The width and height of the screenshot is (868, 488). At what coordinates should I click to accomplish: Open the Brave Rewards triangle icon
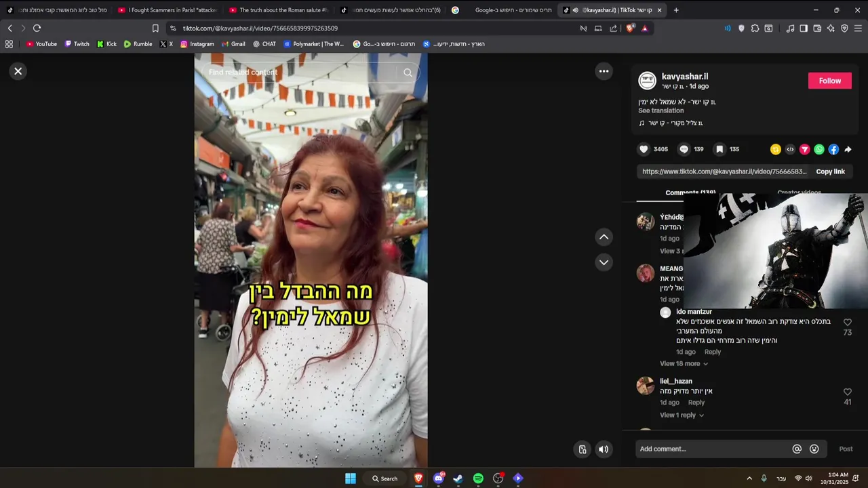(644, 28)
